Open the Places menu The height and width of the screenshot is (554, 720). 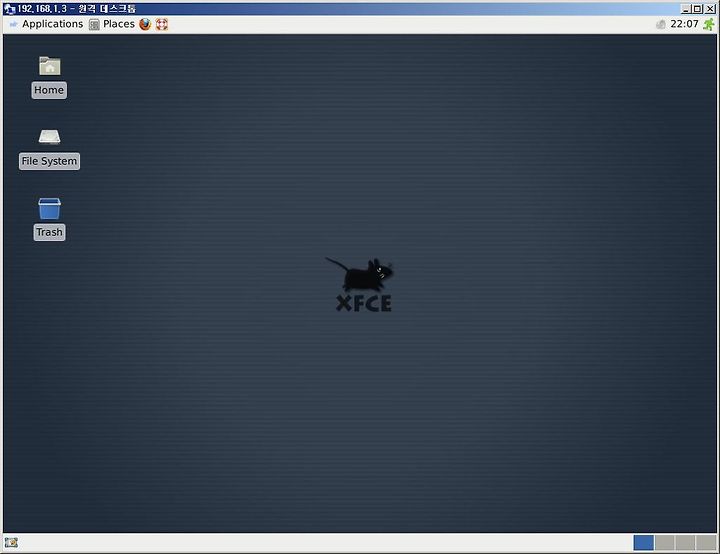pyautogui.click(x=112, y=24)
